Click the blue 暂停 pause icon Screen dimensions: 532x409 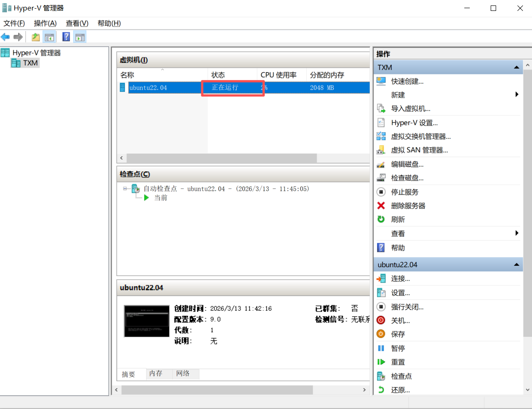381,348
